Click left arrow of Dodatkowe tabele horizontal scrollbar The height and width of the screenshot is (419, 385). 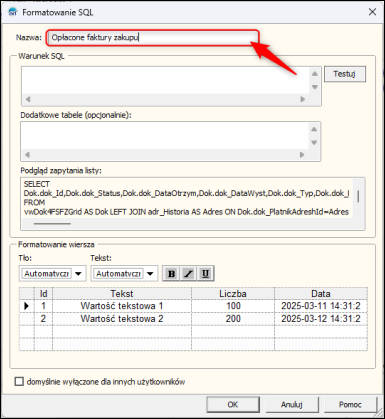point(27,155)
